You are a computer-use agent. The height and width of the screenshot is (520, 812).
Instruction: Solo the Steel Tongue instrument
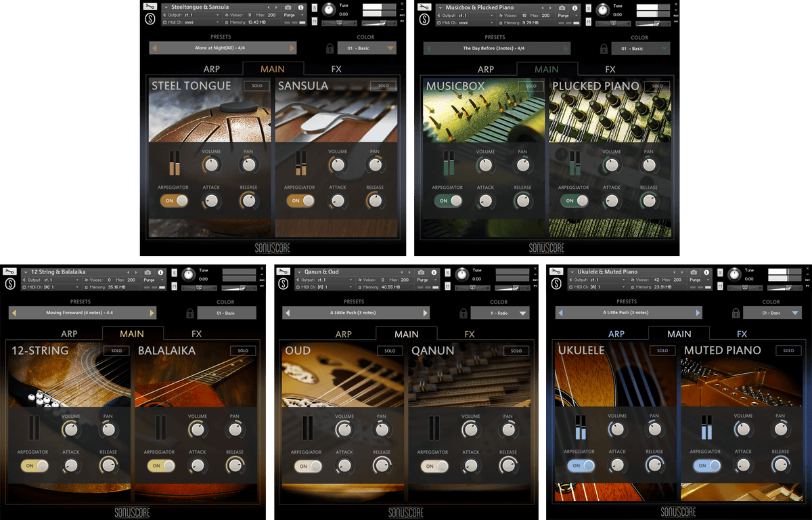257,86
